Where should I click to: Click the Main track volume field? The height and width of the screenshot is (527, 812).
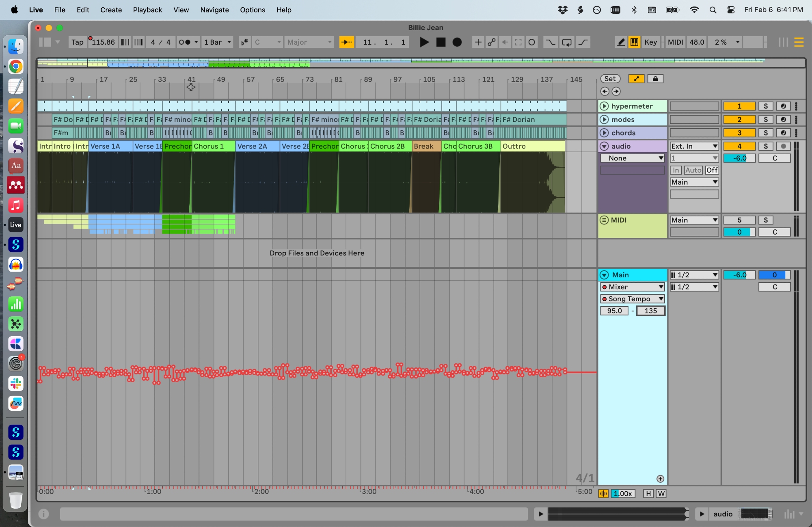click(x=739, y=275)
